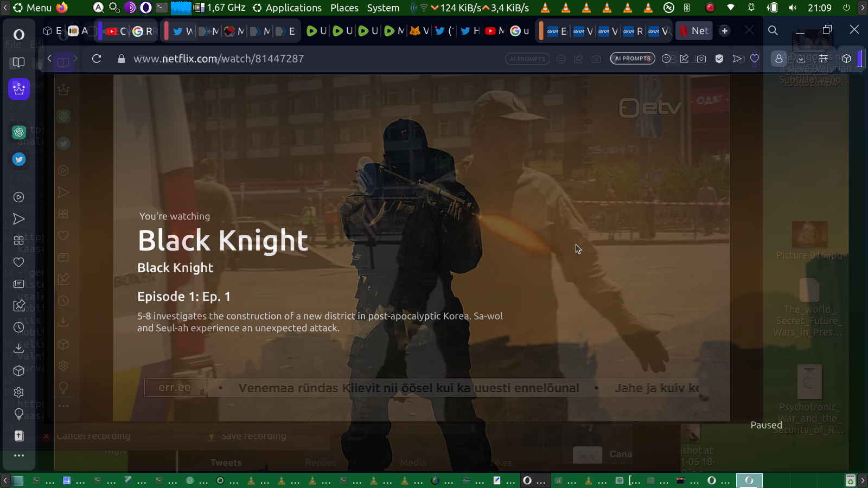
Task: Open tab islands book icon in sidebar
Action: [x=19, y=62]
